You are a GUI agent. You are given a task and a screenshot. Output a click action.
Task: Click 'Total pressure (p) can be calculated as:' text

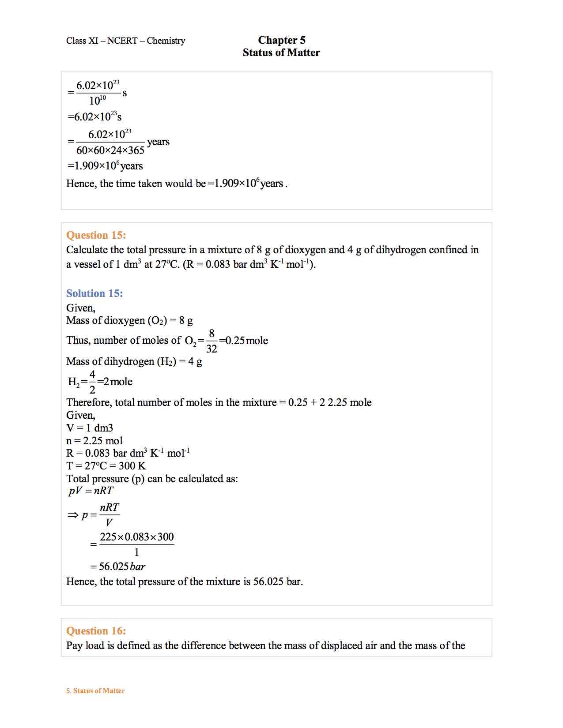(x=152, y=479)
